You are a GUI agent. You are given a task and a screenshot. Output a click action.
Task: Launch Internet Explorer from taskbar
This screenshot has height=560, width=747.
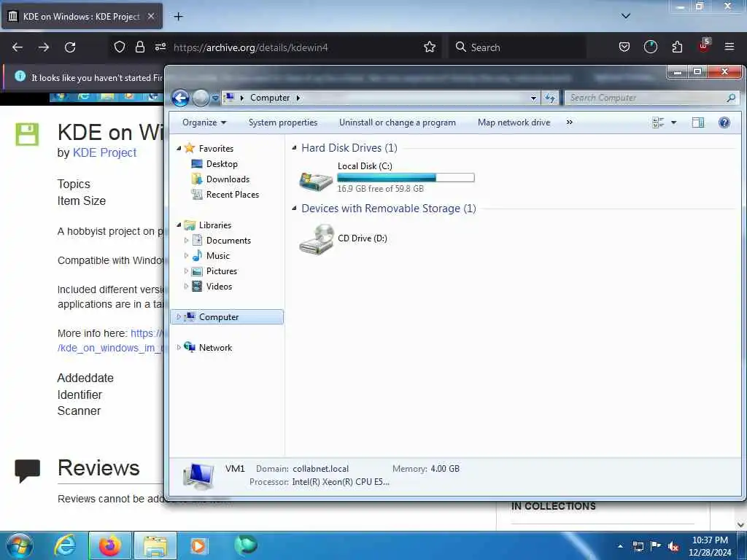pos(64,545)
